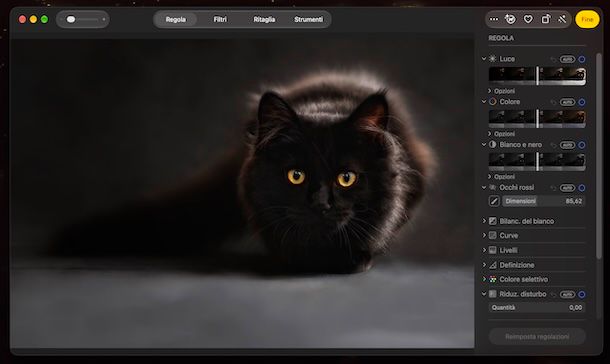610x364 pixels.
Task: Select the red-eye brush tool icon
Action: 494,201
